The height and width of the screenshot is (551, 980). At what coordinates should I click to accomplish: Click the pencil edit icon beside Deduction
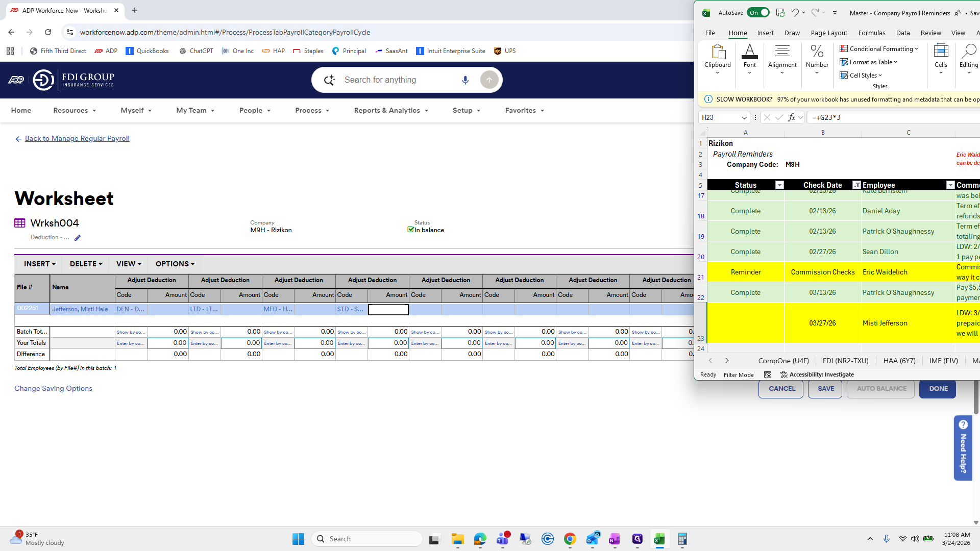pyautogui.click(x=78, y=238)
